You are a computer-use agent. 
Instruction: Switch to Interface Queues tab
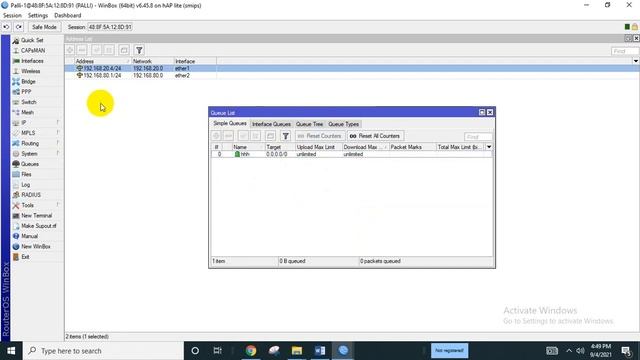click(x=271, y=124)
